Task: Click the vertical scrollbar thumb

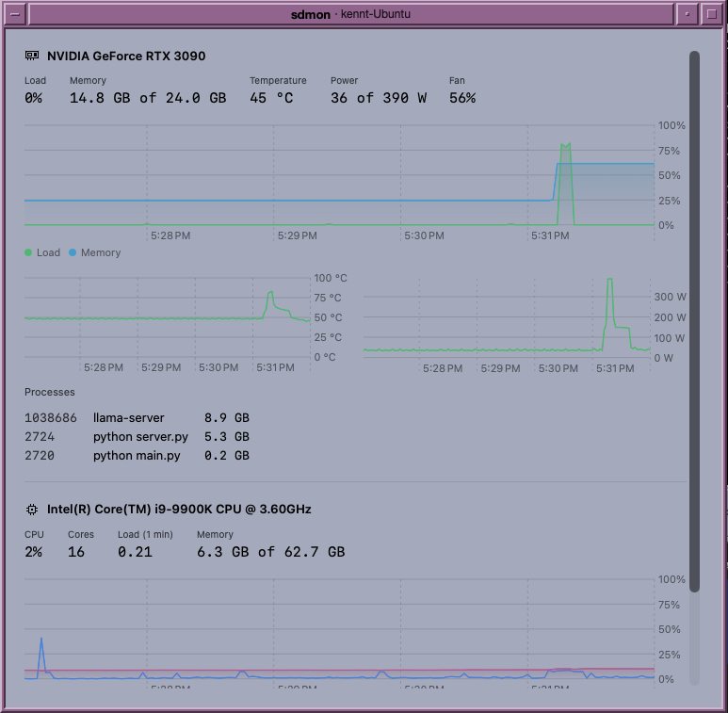Action: [x=694, y=321]
